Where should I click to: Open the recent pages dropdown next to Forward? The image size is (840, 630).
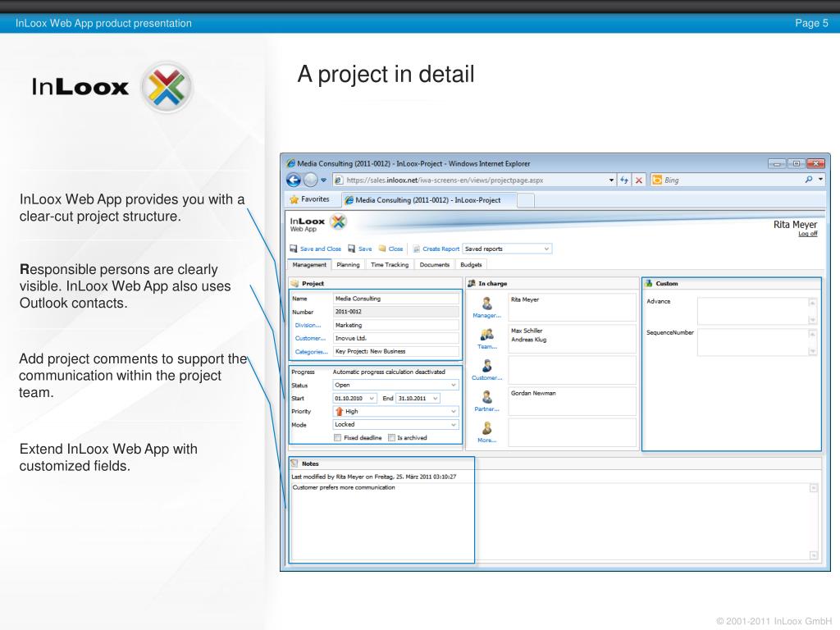coord(323,180)
